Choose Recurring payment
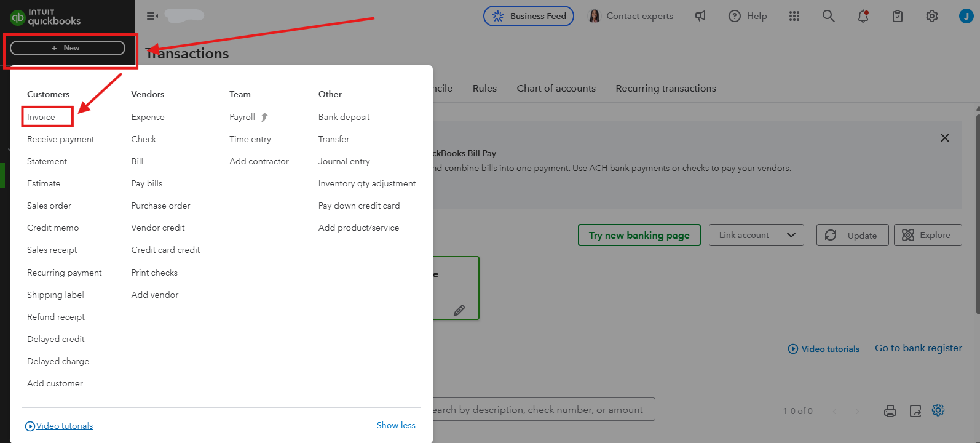 (x=65, y=273)
